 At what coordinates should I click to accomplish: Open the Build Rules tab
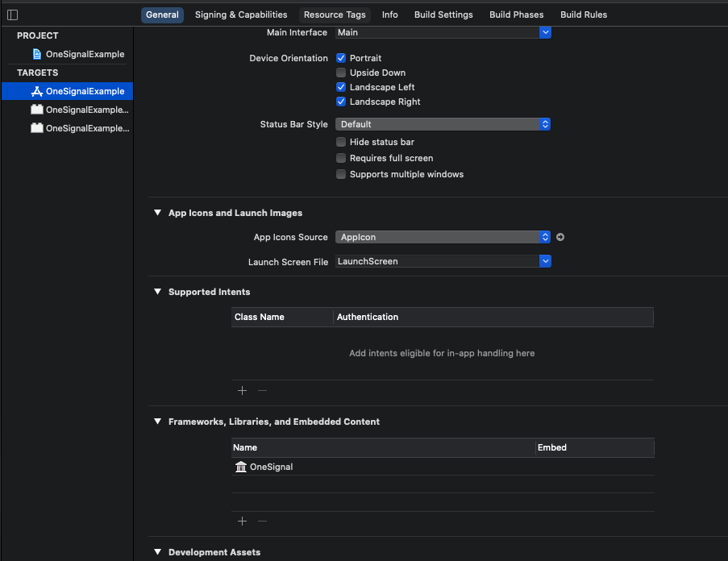pyautogui.click(x=584, y=15)
